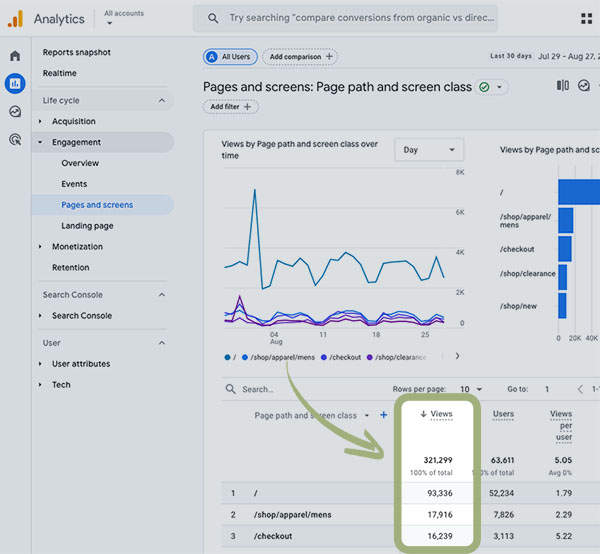
Task: Toggle the /checkout series in chart legend
Action: pos(344,357)
